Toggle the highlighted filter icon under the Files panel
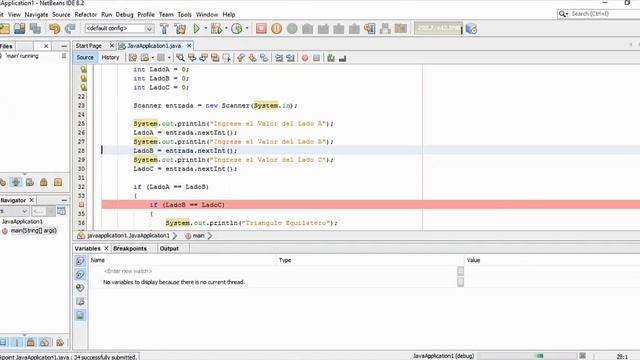The image size is (640, 360). pyautogui.click(x=16, y=182)
